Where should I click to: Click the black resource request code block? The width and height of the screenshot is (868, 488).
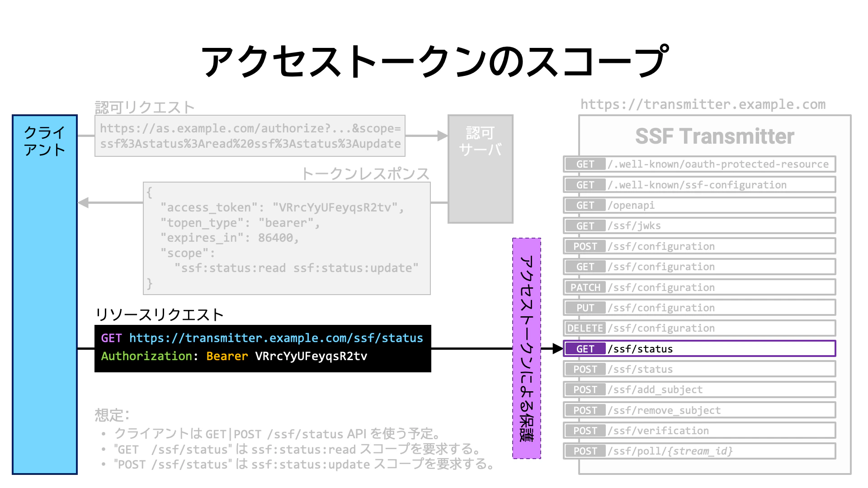(263, 348)
